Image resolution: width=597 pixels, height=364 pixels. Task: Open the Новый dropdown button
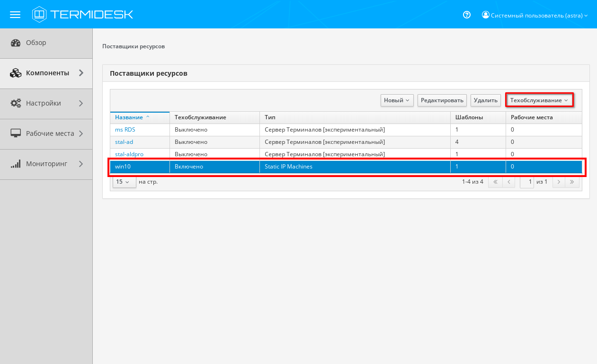coord(397,100)
